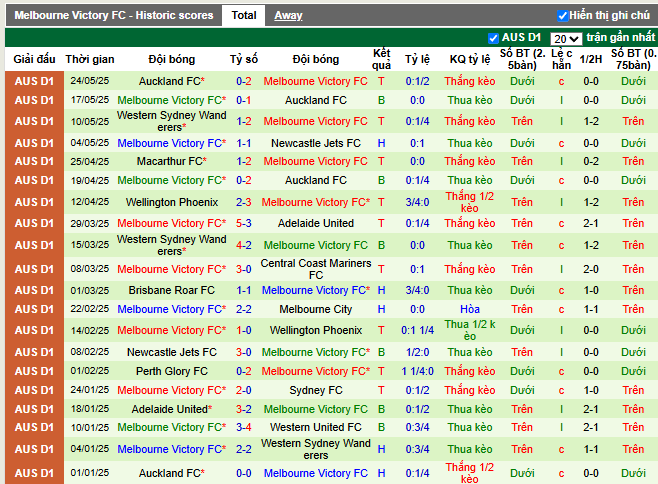Click the 2-2 score on 22/02/25

click(x=243, y=309)
